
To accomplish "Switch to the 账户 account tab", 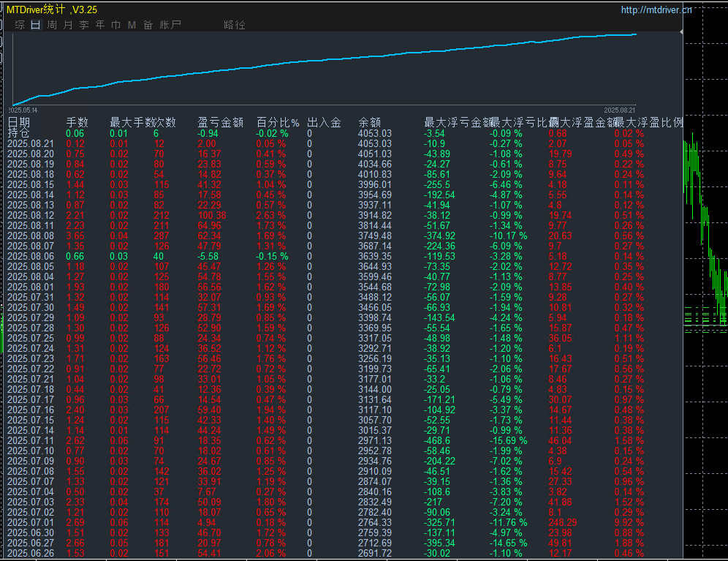I will [170, 25].
